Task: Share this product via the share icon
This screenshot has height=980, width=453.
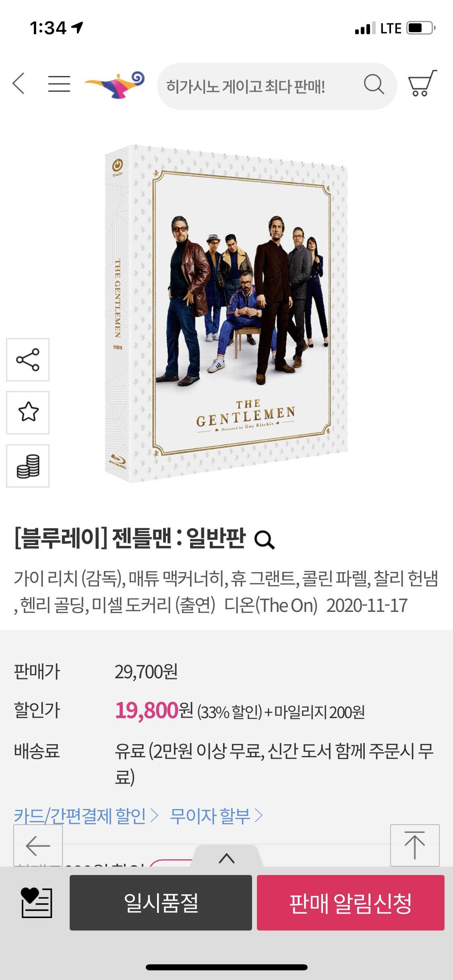Action: tap(28, 360)
